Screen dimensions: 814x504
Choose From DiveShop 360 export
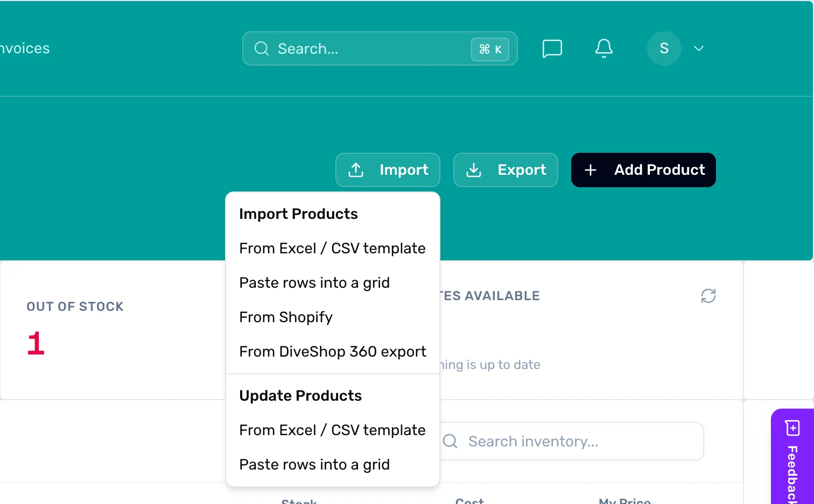pyautogui.click(x=333, y=352)
